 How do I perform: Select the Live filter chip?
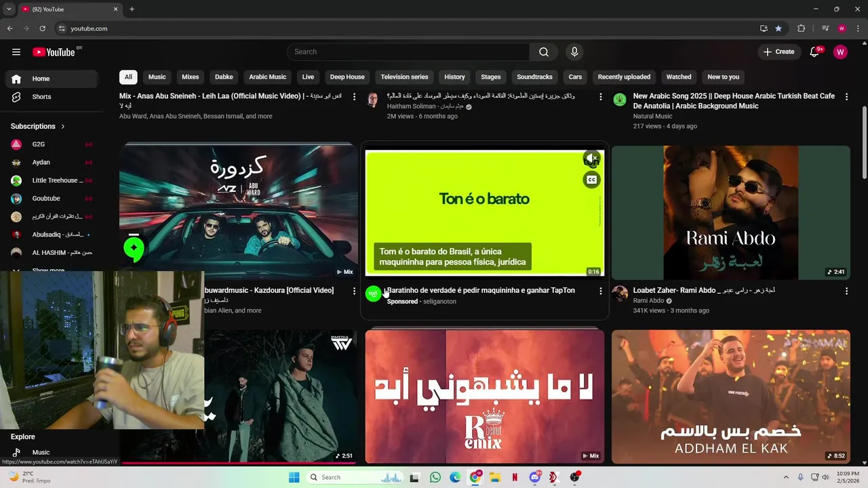(x=308, y=77)
